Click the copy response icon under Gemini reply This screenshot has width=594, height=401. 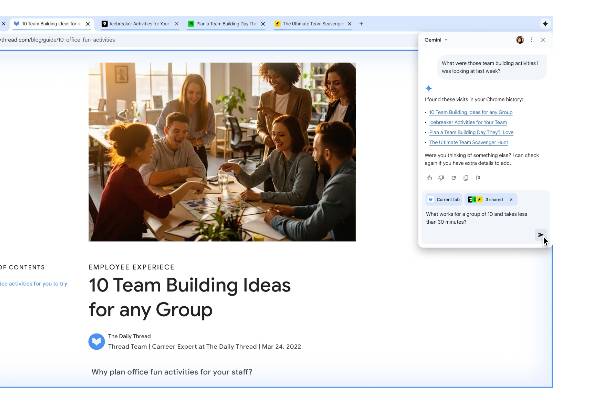click(466, 178)
